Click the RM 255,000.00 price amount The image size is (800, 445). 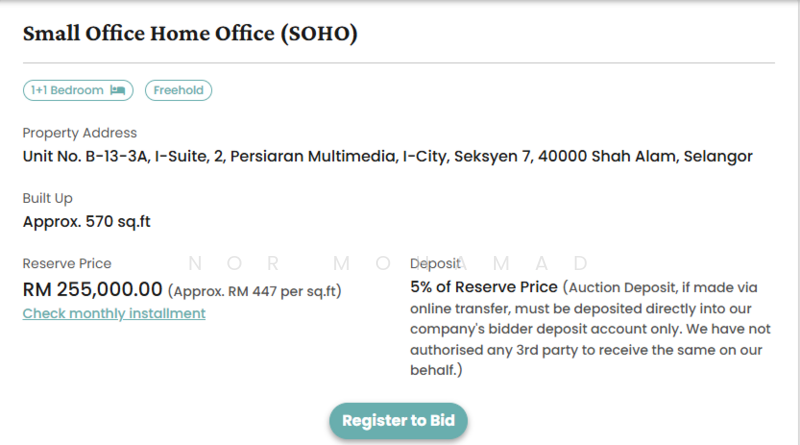click(x=92, y=289)
